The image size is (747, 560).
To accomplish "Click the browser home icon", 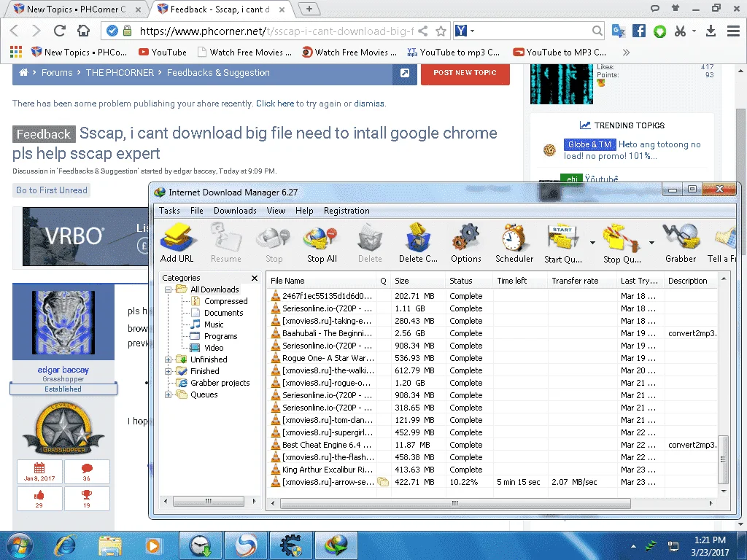I will 83,31.
